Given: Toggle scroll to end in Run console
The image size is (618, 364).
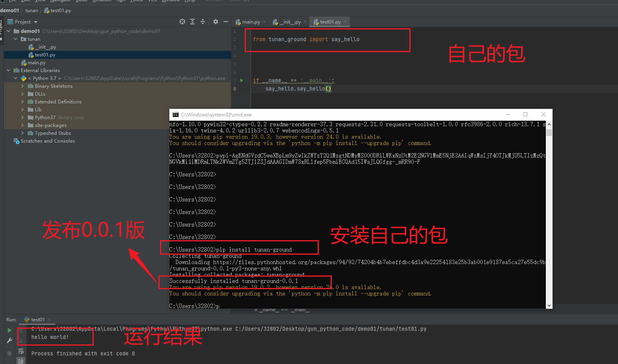Looking at the screenshot, I should point(21,360).
